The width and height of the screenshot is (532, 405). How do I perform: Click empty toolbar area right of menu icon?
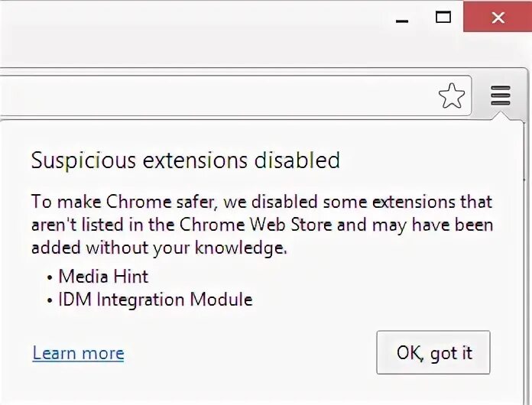tap(524, 96)
